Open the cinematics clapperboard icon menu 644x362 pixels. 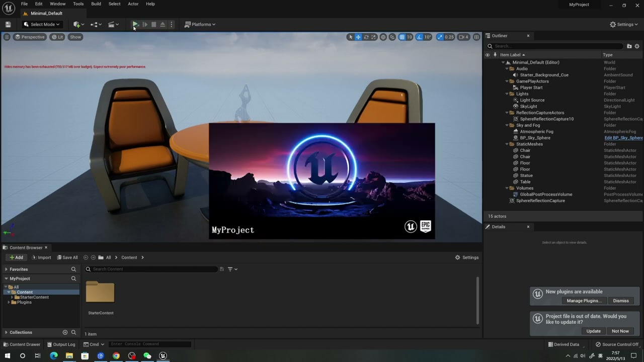[x=113, y=24]
